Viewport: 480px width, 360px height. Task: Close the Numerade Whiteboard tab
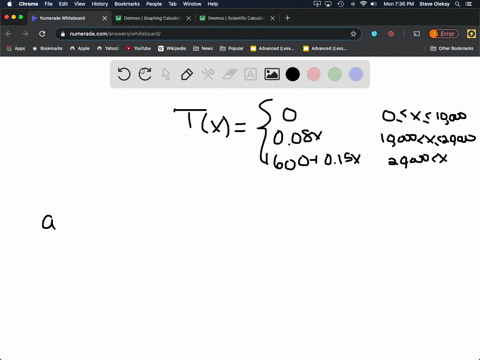click(105, 18)
